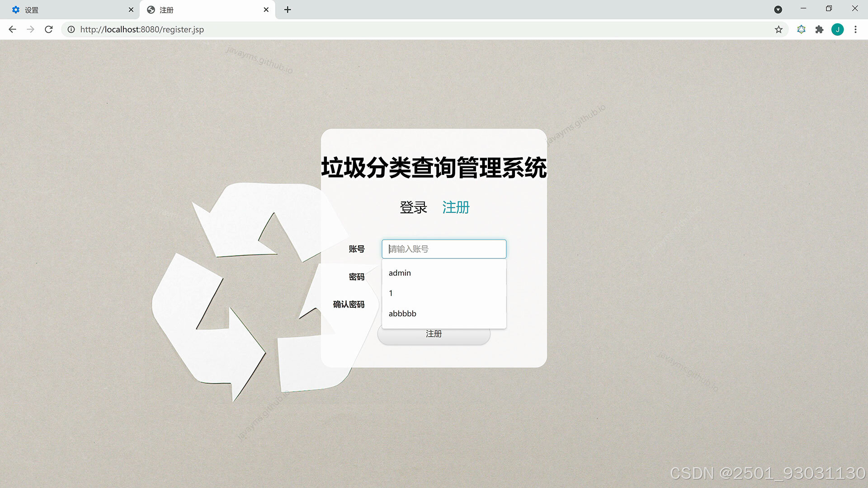Choose 1 from the autofill suggestions
Screen dimensions: 868x488
point(444,293)
